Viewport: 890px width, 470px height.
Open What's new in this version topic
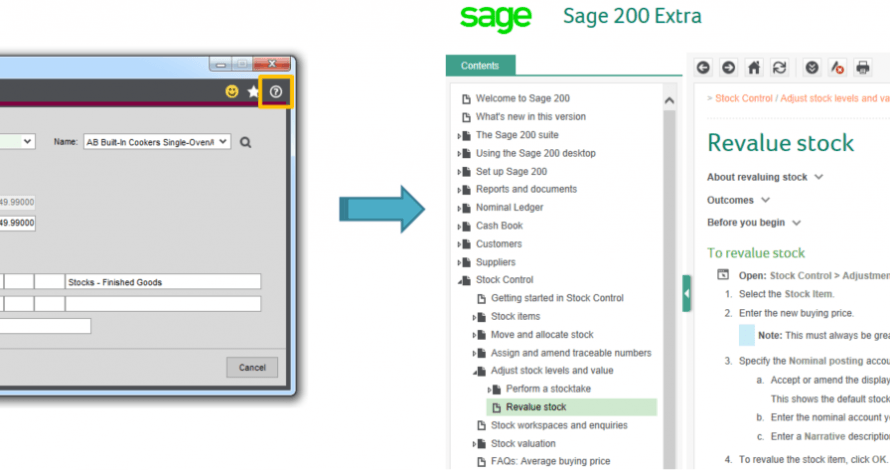(531, 116)
